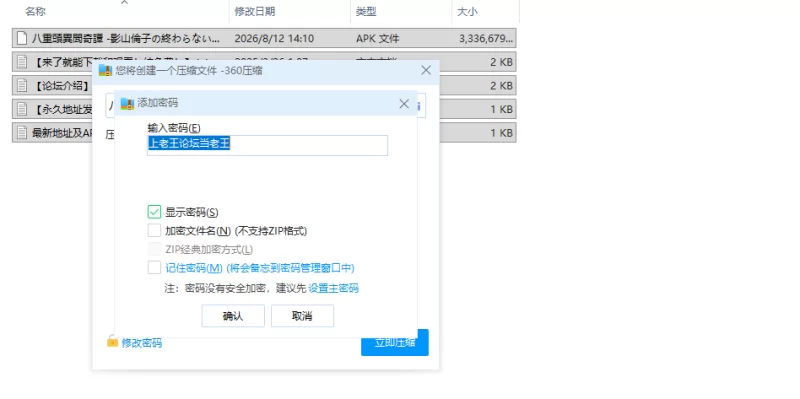Check the 记住密码 checkbox
Image resolution: width=800 pixels, height=399 pixels.
[x=154, y=267]
